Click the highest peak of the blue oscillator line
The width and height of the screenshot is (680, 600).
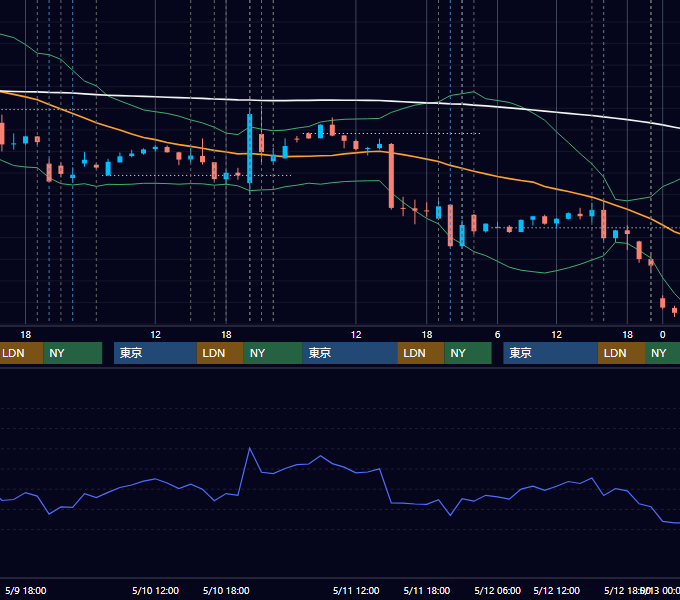pyautogui.click(x=250, y=448)
